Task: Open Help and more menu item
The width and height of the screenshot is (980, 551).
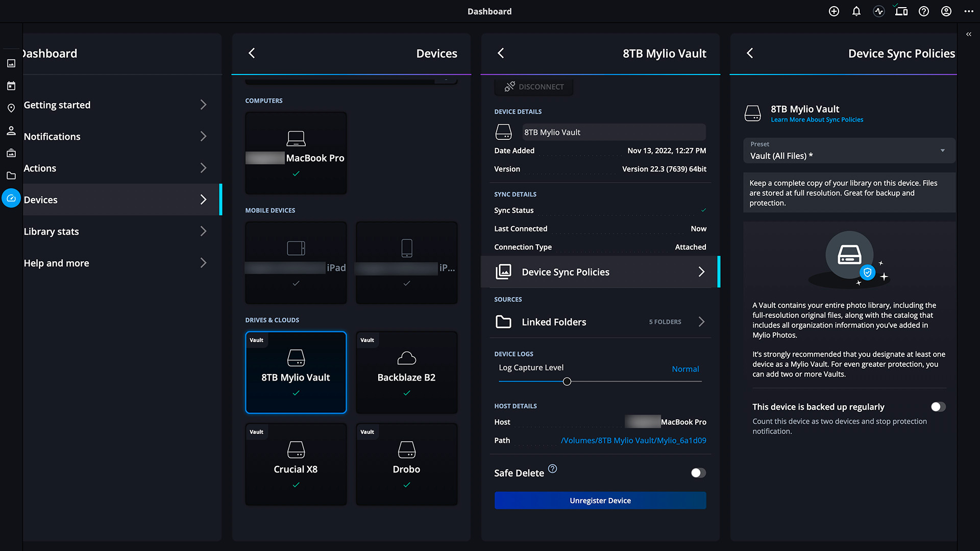Action: tap(122, 263)
